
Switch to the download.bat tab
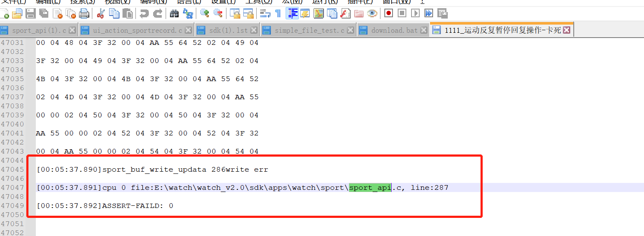tap(394, 30)
